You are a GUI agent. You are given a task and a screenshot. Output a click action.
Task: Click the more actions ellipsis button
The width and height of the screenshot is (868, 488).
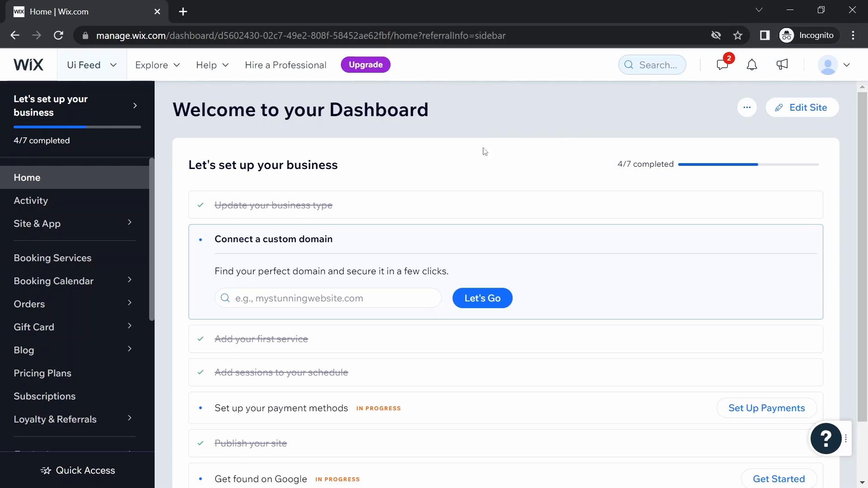click(747, 108)
